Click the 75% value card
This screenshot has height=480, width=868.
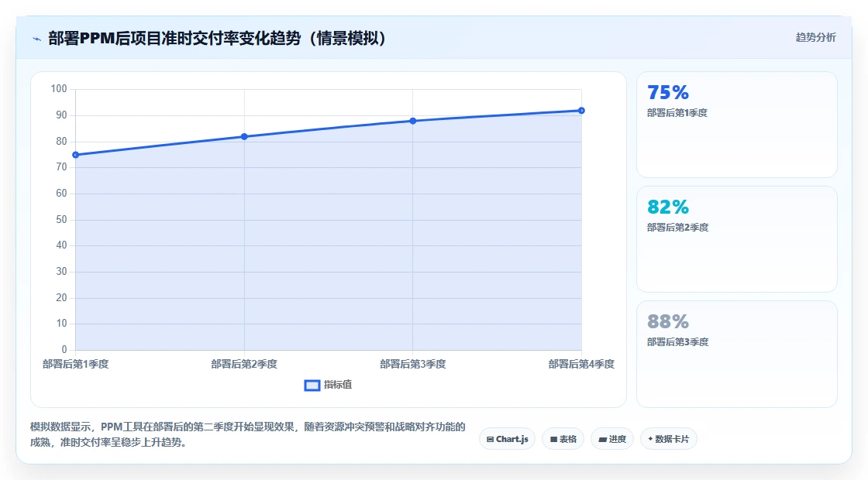click(737, 125)
